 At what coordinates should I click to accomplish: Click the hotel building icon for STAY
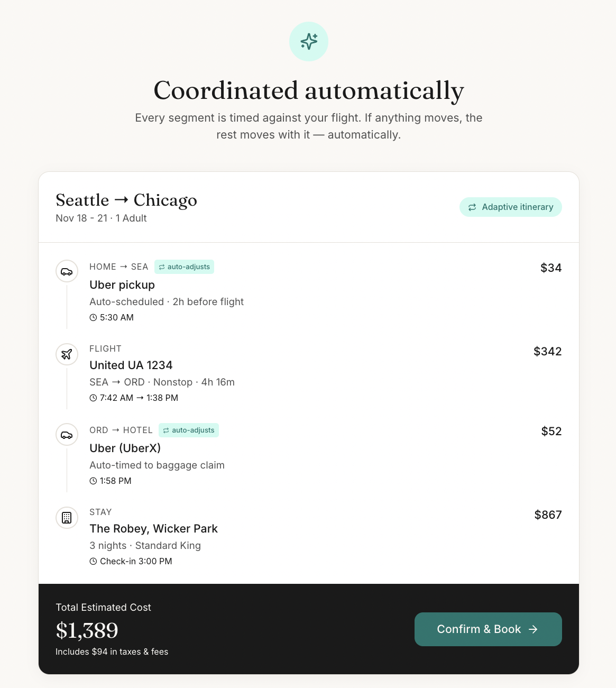coord(67,517)
